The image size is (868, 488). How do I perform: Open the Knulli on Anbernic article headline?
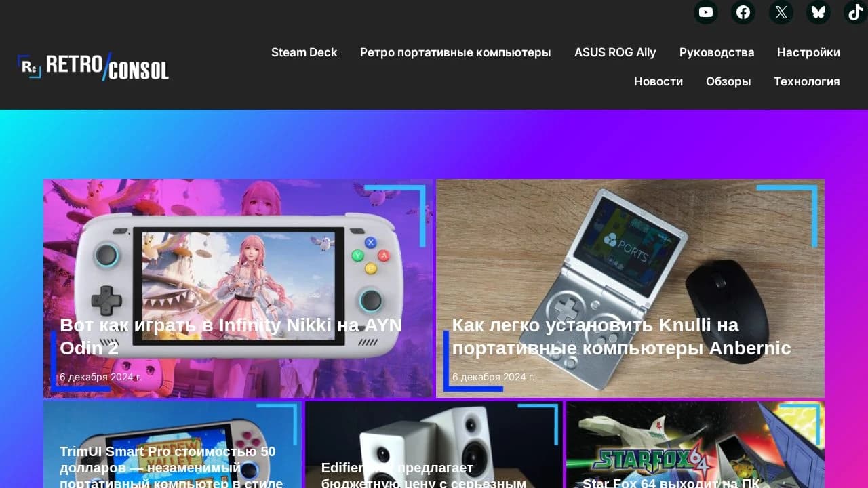point(621,336)
